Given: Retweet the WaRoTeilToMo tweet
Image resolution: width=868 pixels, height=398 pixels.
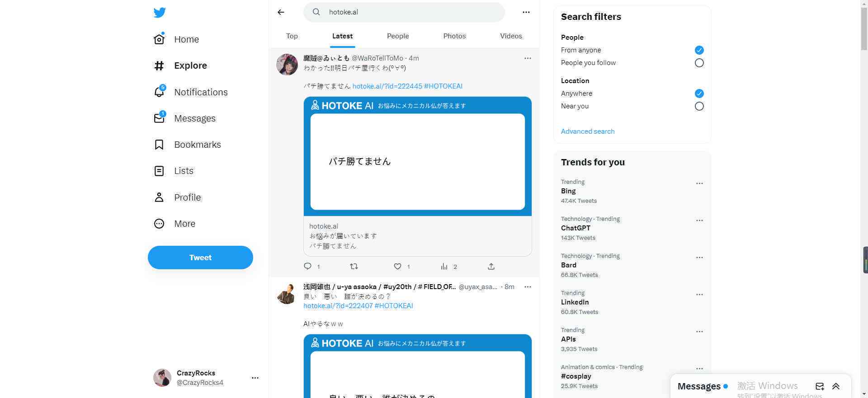Looking at the screenshot, I should (x=354, y=266).
